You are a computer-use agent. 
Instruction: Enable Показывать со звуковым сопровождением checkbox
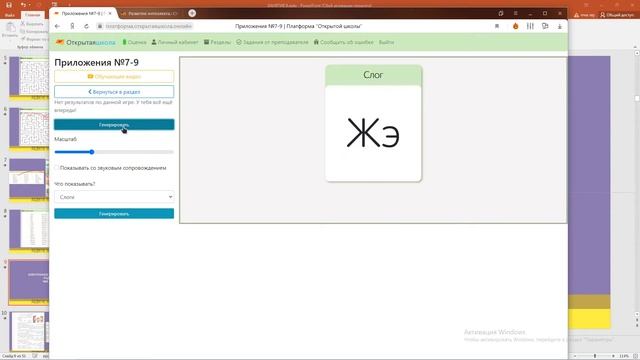pyautogui.click(x=57, y=168)
